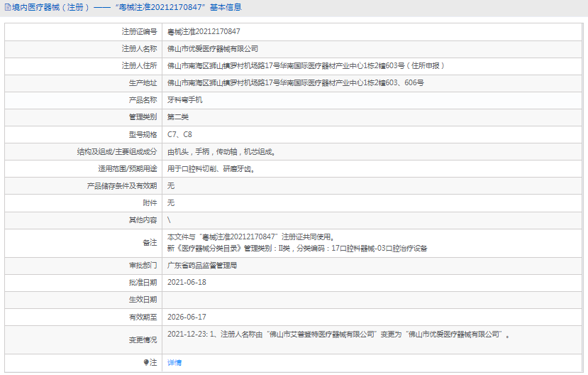Click remark line about 医疗器械分类目录
Image resolution: width=588 pixels, height=375 pixels.
297,249
